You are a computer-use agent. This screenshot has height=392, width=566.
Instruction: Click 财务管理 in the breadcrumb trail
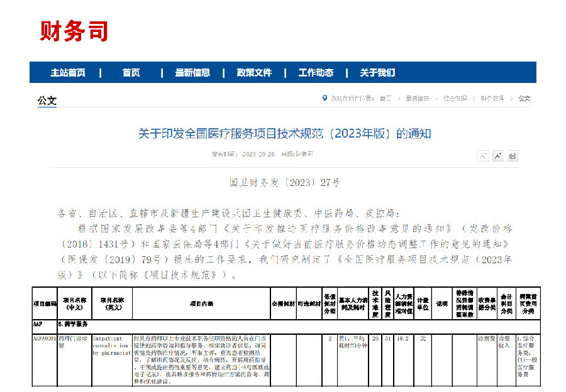(x=492, y=99)
